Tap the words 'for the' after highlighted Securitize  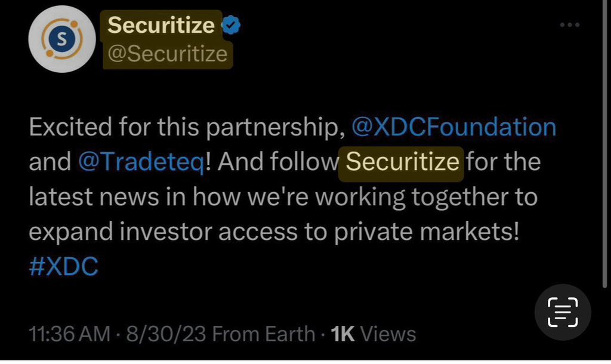pyautogui.click(x=503, y=162)
